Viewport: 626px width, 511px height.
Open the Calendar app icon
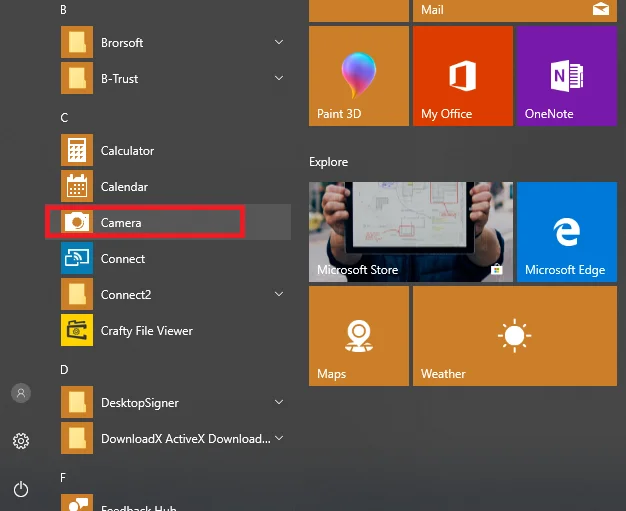pos(77,186)
